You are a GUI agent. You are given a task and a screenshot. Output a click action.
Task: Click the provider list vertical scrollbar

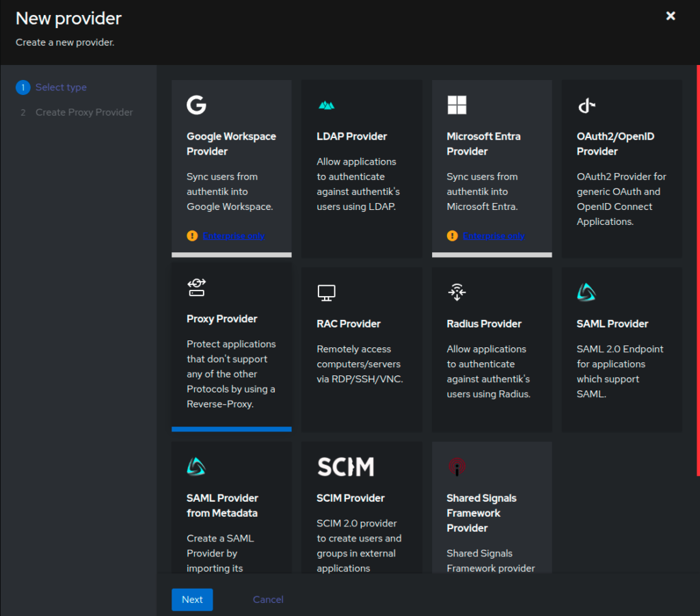[698, 271]
